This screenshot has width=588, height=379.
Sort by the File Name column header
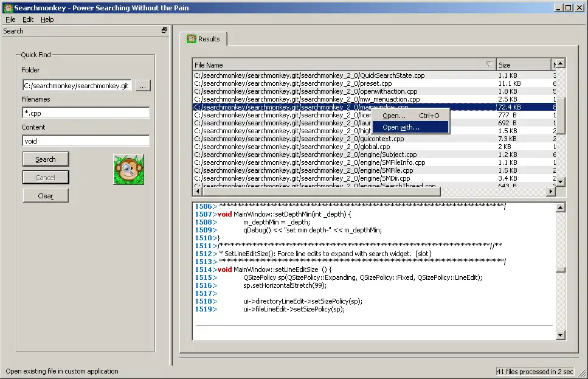tap(344, 65)
